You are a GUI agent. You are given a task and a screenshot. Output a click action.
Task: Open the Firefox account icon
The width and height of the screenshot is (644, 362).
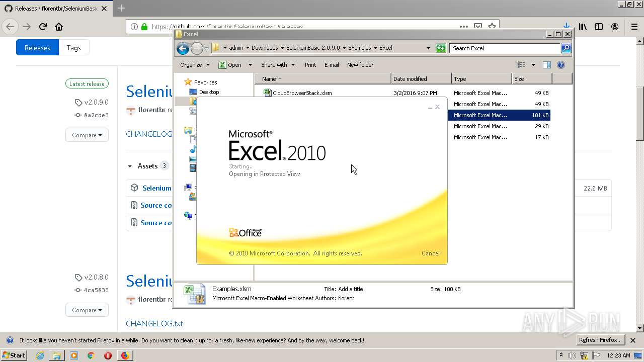(615, 27)
